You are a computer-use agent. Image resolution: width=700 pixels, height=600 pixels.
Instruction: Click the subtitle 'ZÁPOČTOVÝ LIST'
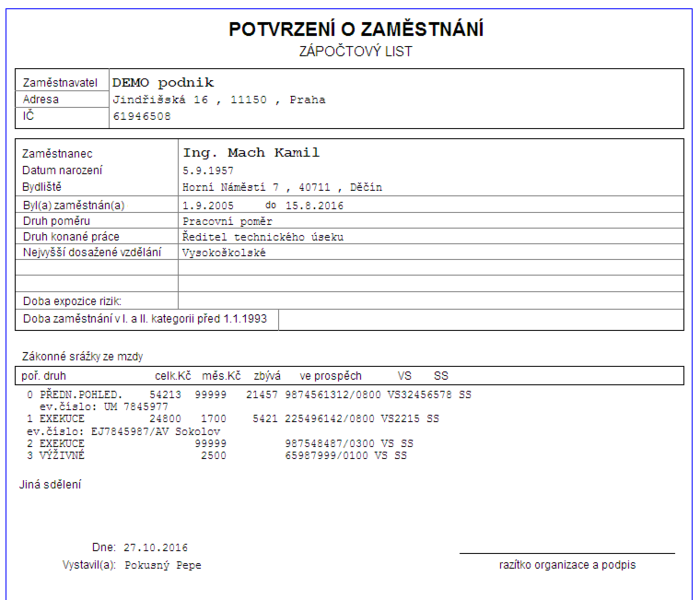click(x=356, y=51)
